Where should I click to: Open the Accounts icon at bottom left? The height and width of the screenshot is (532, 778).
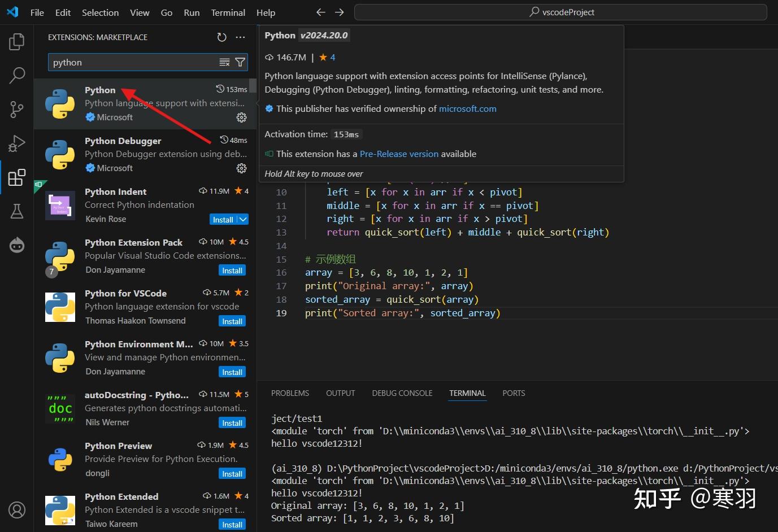pos(16,510)
